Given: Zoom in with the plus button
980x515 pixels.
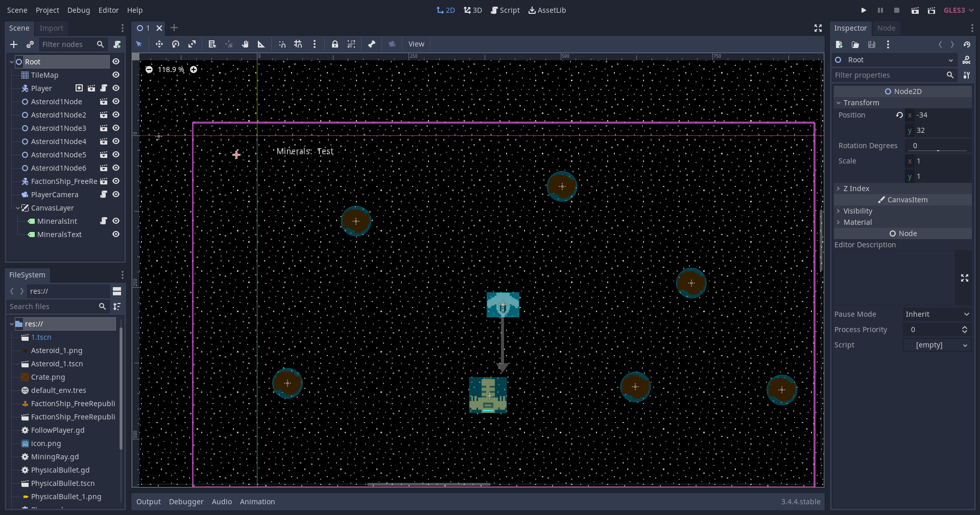Looking at the screenshot, I should 194,69.
